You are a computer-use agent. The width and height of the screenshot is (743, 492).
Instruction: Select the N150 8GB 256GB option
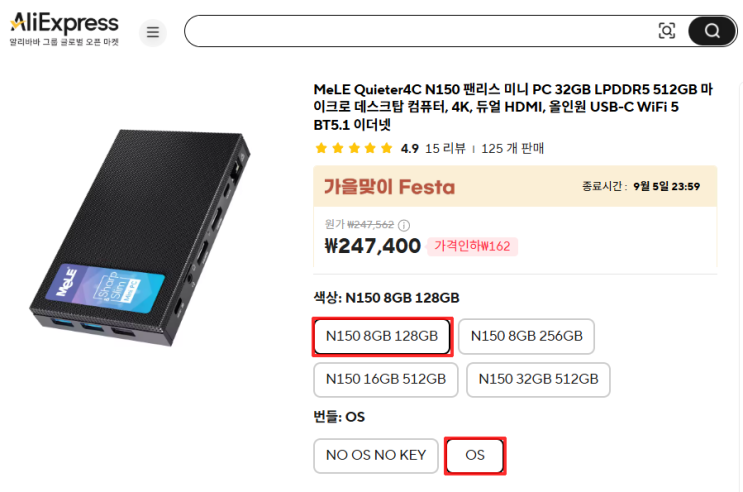(527, 336)
